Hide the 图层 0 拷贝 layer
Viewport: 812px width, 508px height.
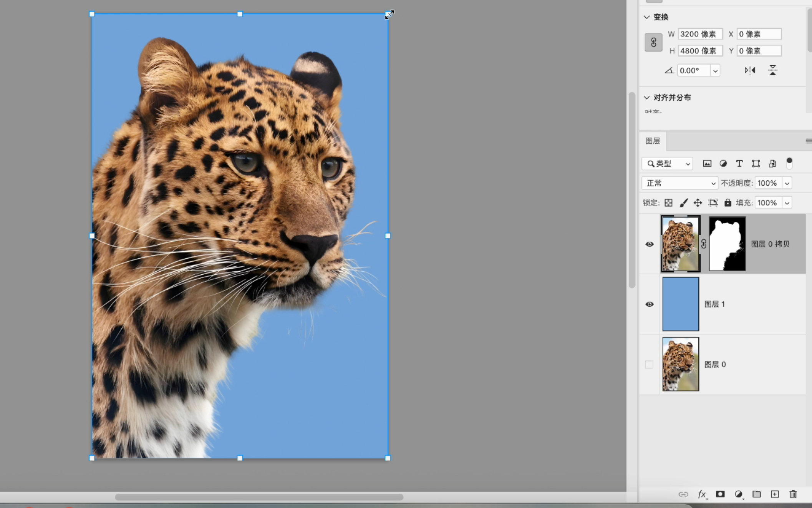[650, 244]
